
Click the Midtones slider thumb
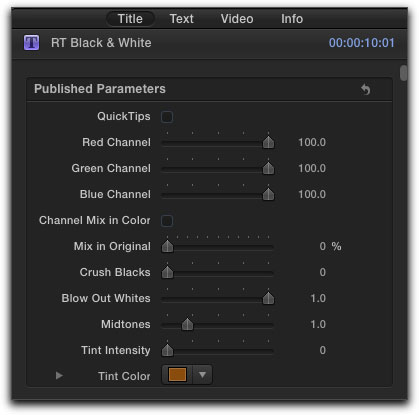point(187,324)
